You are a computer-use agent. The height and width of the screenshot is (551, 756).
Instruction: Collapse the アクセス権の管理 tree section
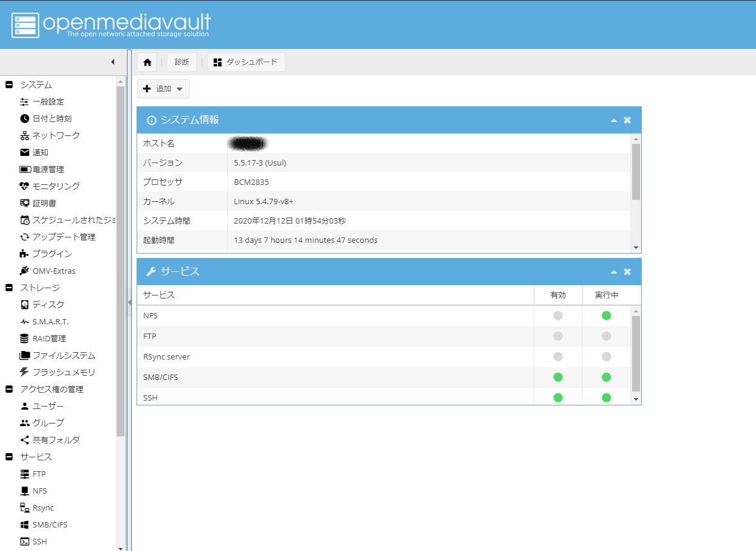(9, 389)
